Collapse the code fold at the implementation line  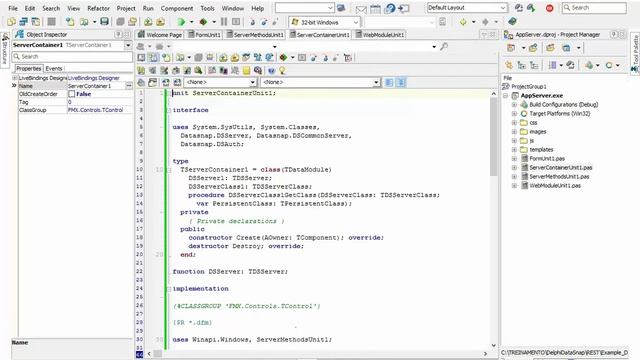tap(169, 289)
